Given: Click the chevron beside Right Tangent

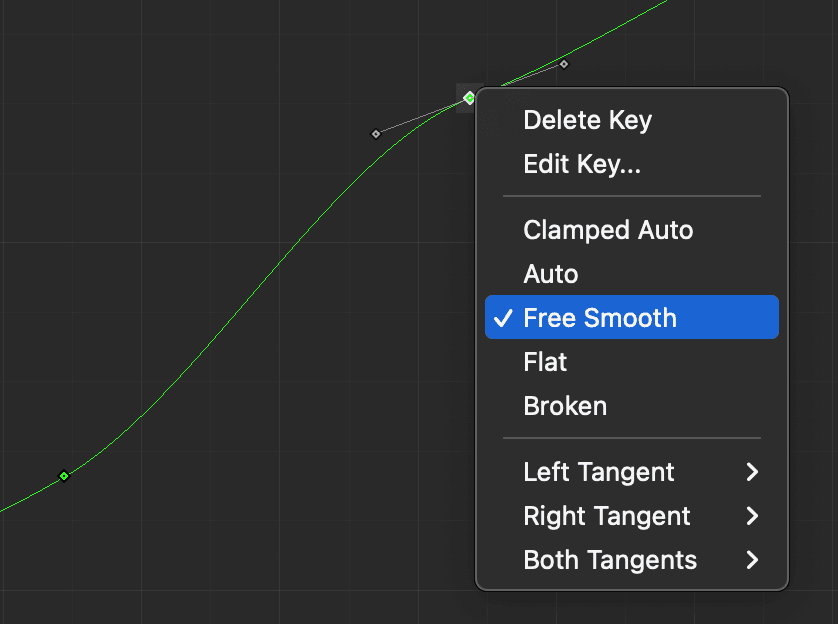Looking at the screenshot, I should [752, 517].
